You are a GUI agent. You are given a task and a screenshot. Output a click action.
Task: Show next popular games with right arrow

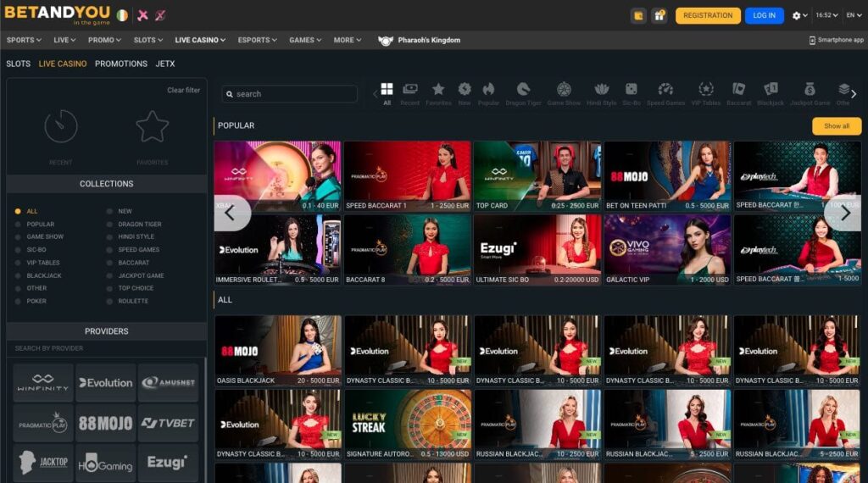pos(844,213)
